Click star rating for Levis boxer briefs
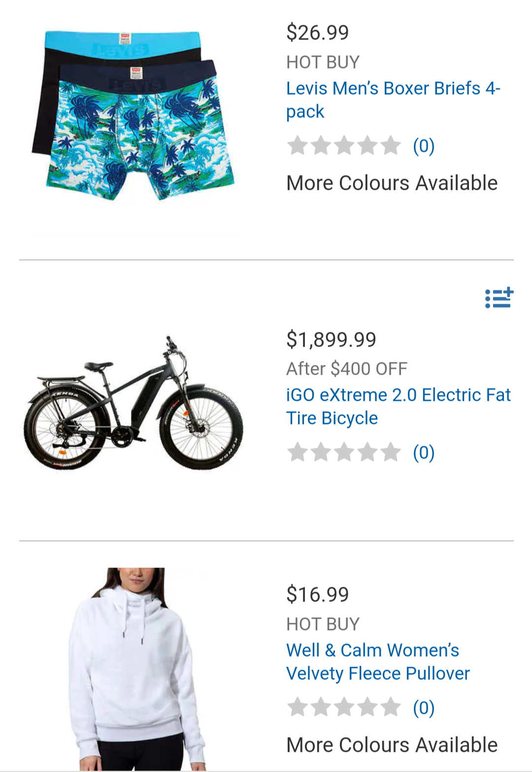532x772 pixels. 344,145
